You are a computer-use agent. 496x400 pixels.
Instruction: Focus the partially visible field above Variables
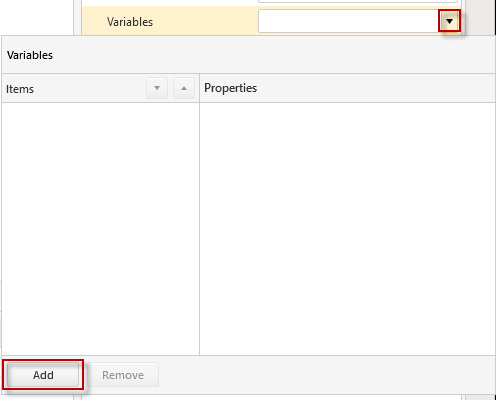click(x=358, y=1)
